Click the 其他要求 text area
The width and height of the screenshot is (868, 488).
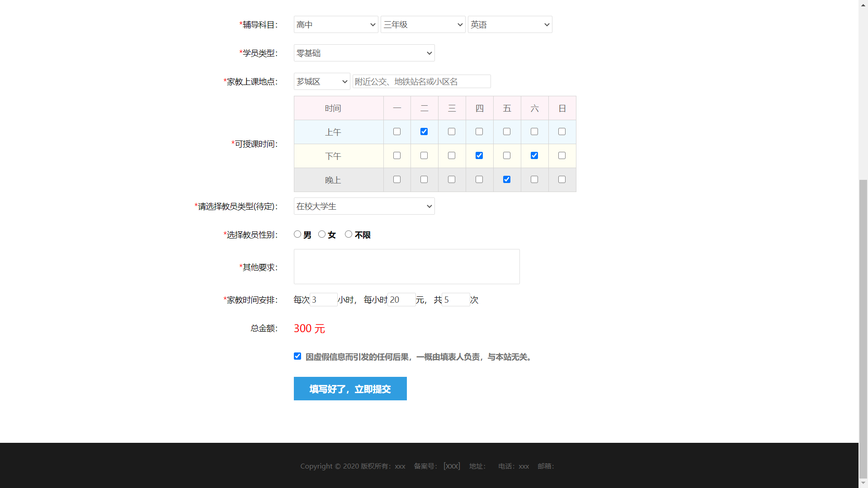coord(406,267)
